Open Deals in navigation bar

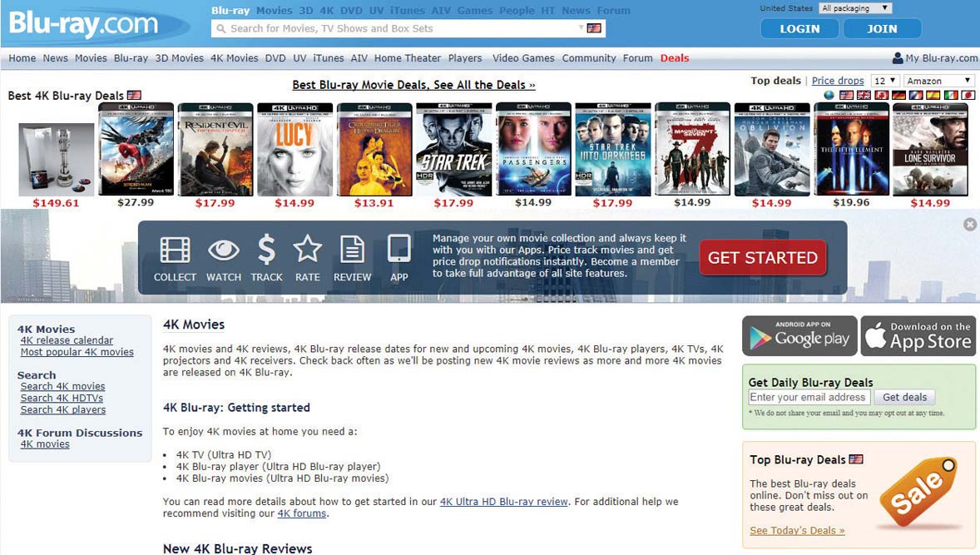(675, 58)
